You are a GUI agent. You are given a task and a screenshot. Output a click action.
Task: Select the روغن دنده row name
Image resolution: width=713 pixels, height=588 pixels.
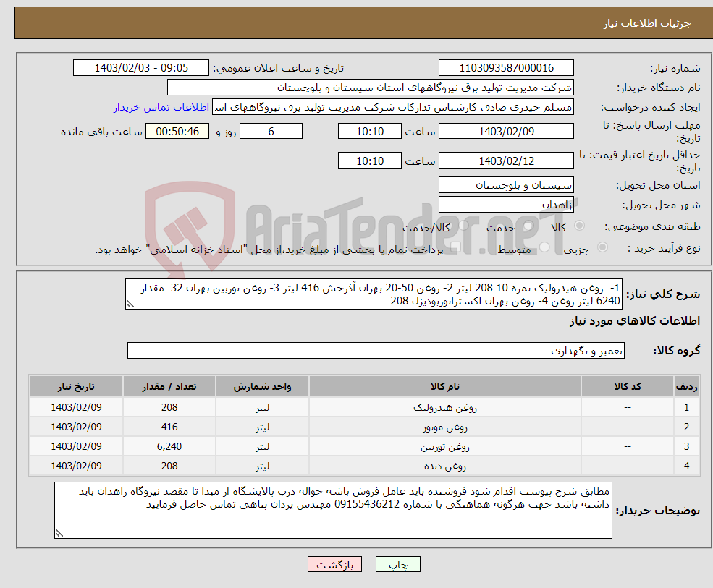(444, 466)
